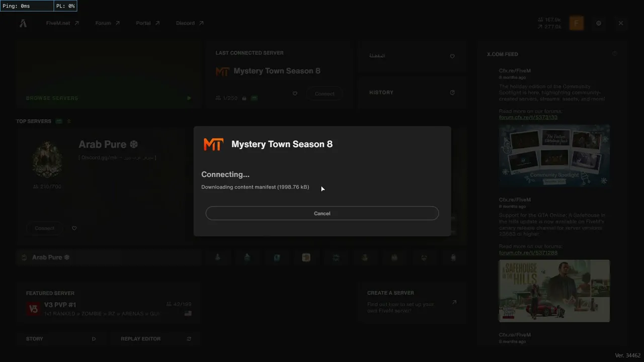
Task: Click the green flag badge beside Top Servers
Action: (59, 121)
